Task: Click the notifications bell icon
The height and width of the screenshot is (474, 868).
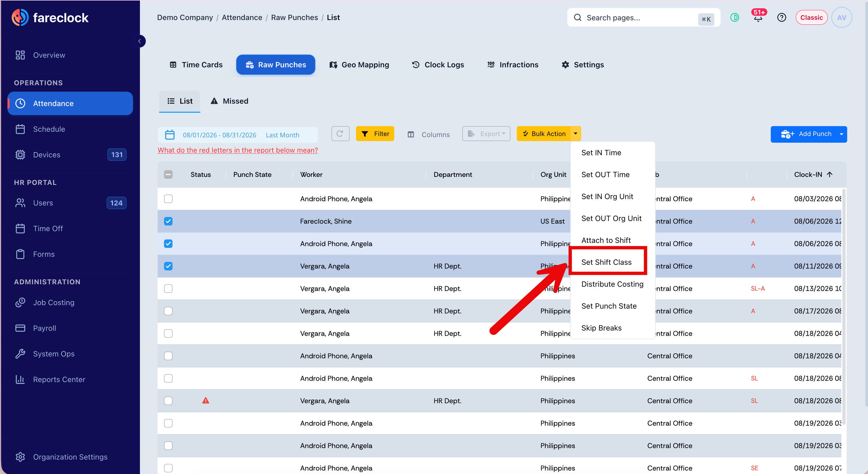Action: click(758, 18)
